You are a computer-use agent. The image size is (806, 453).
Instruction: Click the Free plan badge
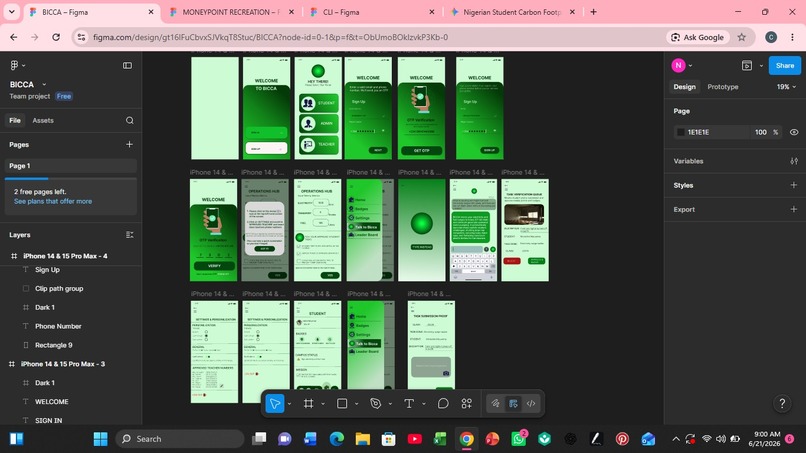pos(64,96)
